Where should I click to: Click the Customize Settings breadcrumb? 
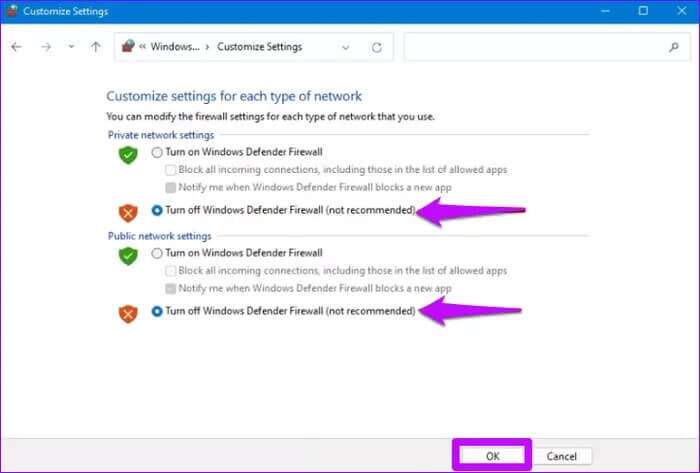[259, 47]
